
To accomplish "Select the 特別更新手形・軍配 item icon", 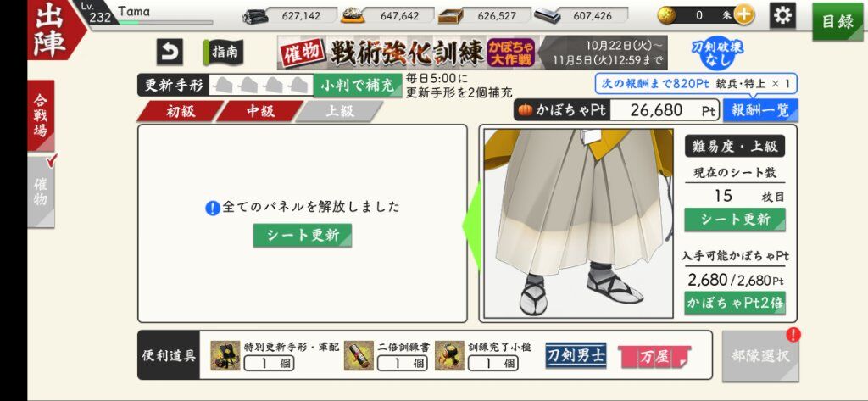I will pos(225,355).
